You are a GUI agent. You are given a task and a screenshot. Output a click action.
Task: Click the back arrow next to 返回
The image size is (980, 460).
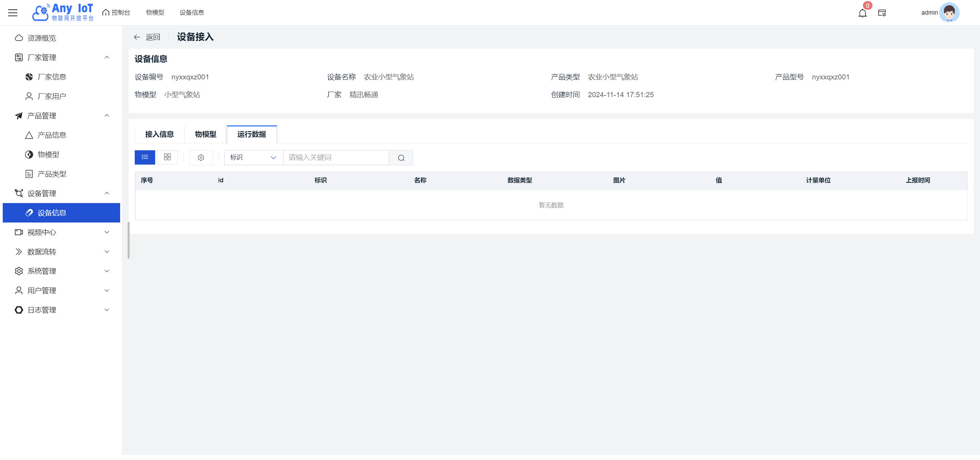137,37
